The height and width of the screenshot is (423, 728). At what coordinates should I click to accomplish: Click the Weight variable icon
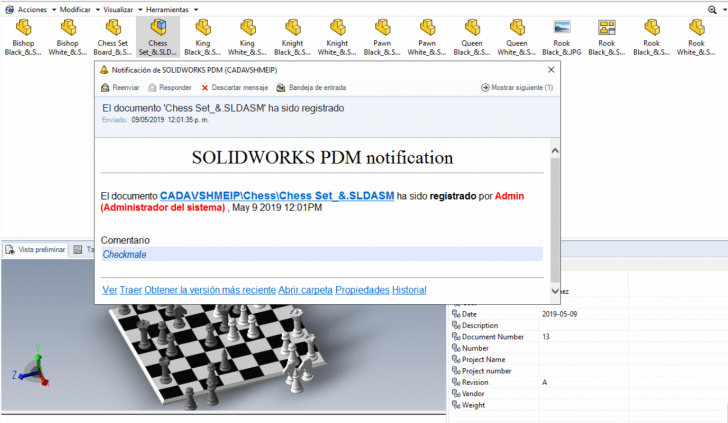456,405
